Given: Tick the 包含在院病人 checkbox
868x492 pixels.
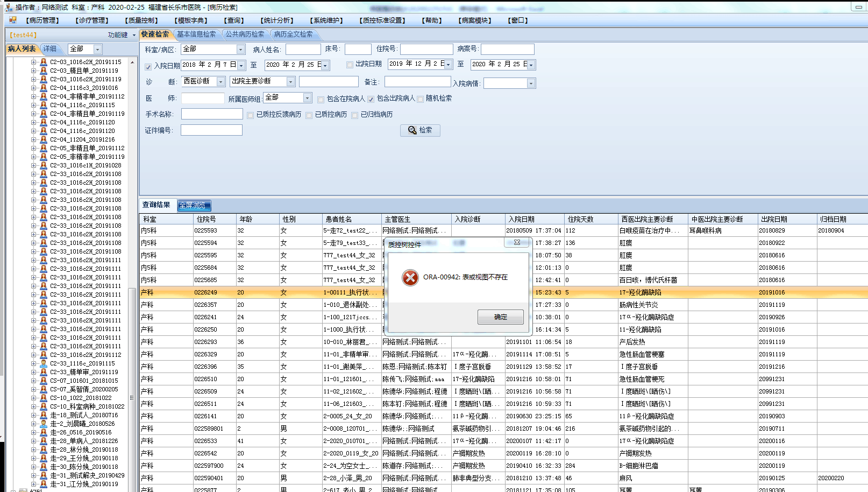Looking at the screenshot, I should click(321, 100).
